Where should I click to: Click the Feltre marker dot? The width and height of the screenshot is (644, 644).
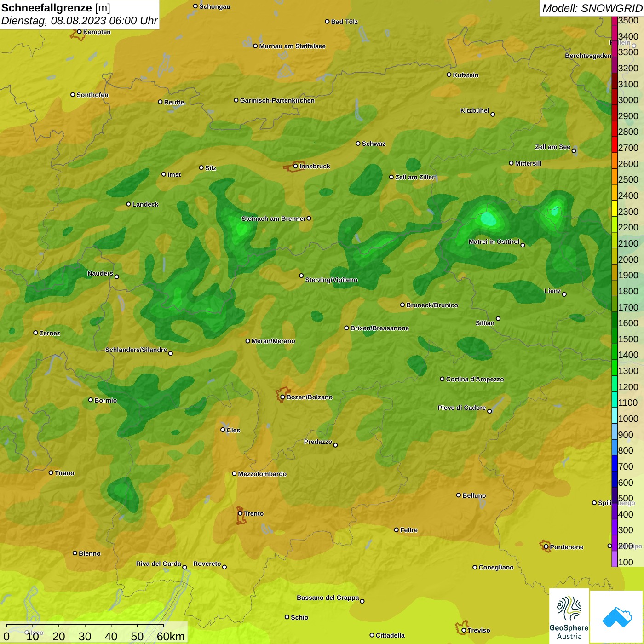click(396, 530)
